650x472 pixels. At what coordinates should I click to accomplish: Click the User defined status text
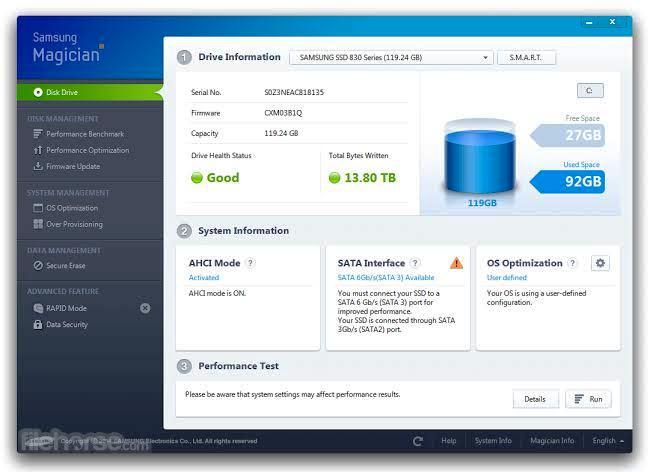tap(507, 278)
